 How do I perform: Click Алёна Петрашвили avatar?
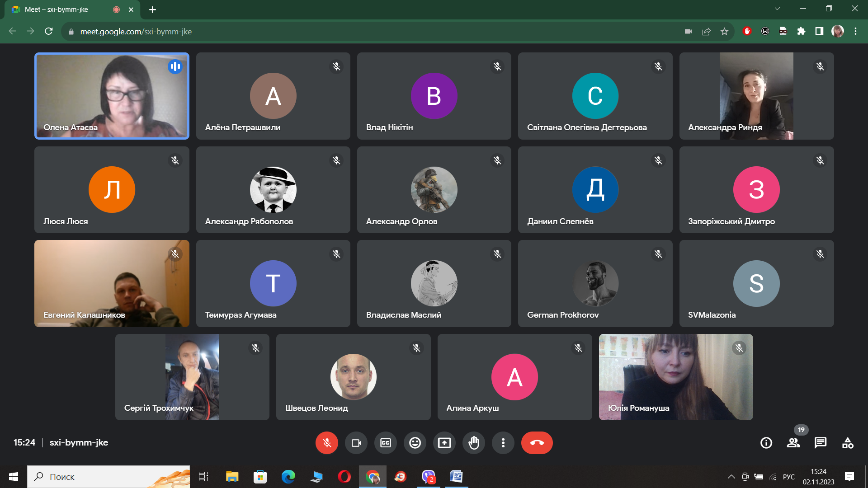click(x=273, y=96)
